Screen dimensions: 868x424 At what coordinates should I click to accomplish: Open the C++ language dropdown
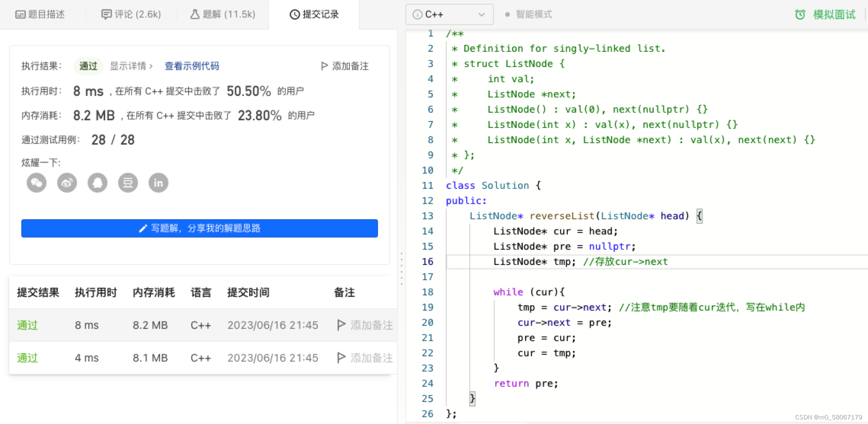(450, 14)
